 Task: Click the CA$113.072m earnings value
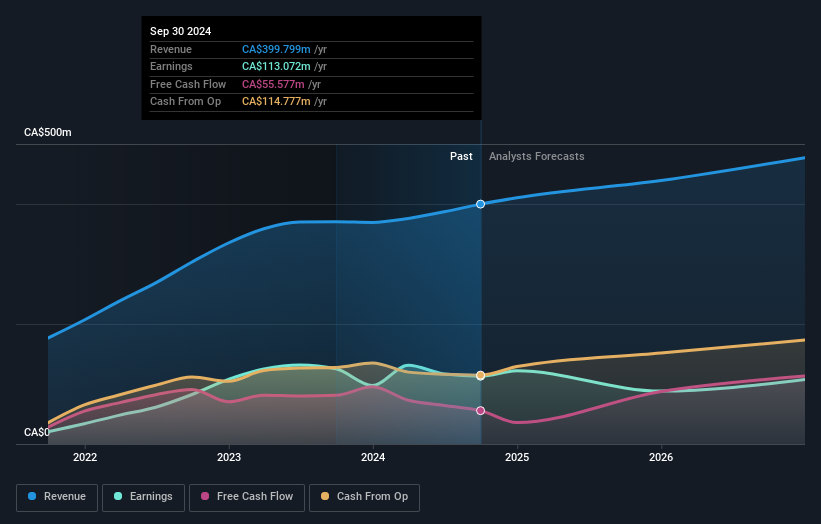click(x=276, y=66)
